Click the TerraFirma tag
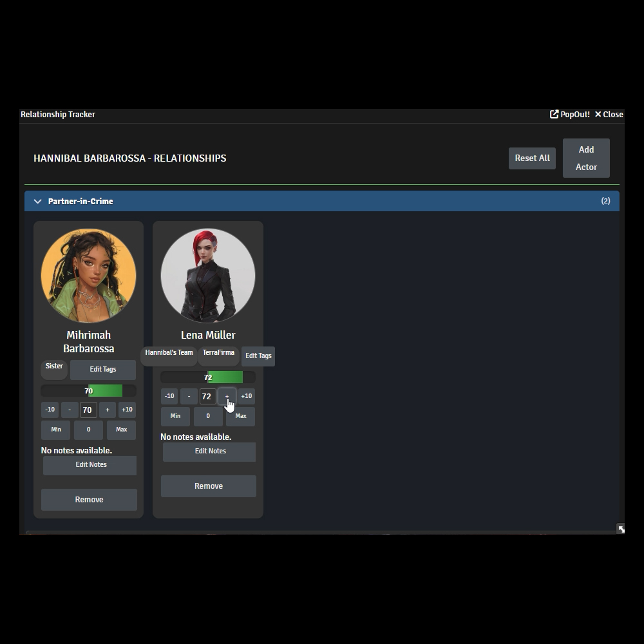The width and height of the screenshot is (644, 644). 218,355
